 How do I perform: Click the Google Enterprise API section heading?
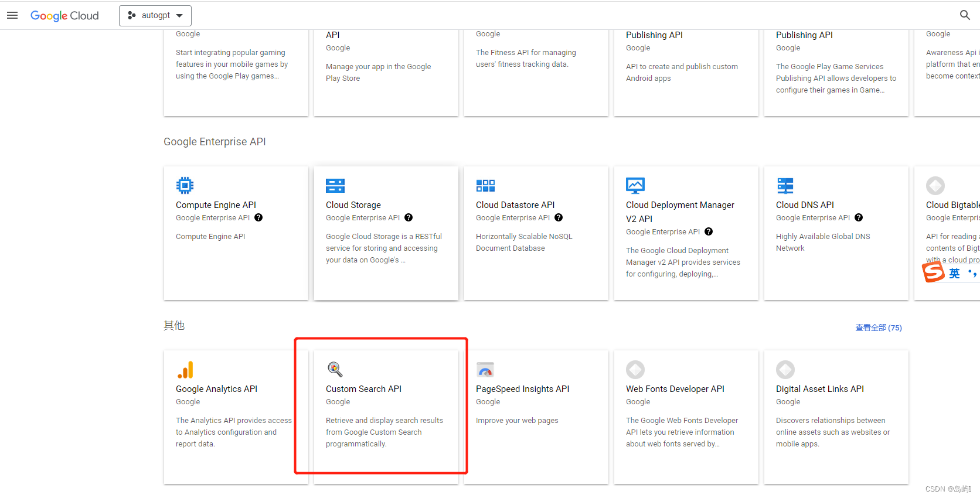point(215,142)
